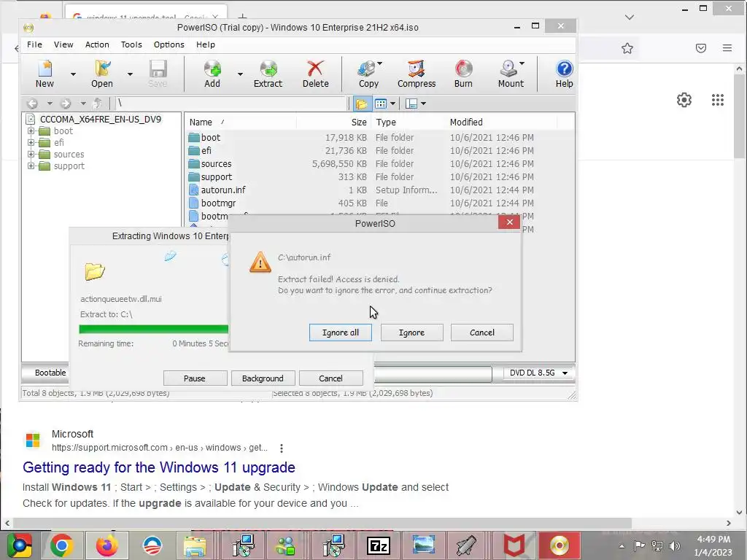This screenshot has width=747, height=560.
Task: Open Firefox from the taskbar
Action: pos(107,545)
